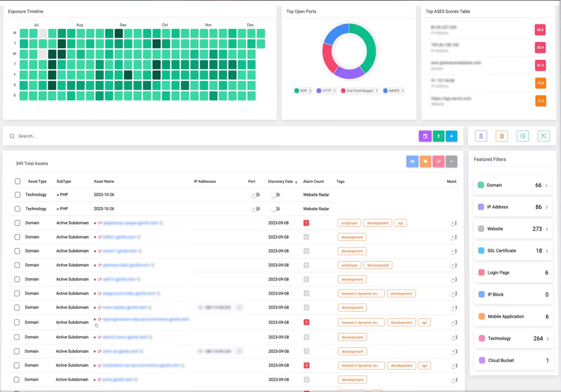561x392 pixels.
Task: Click the blue eye button above the assets table
Action: pos(412,161)
